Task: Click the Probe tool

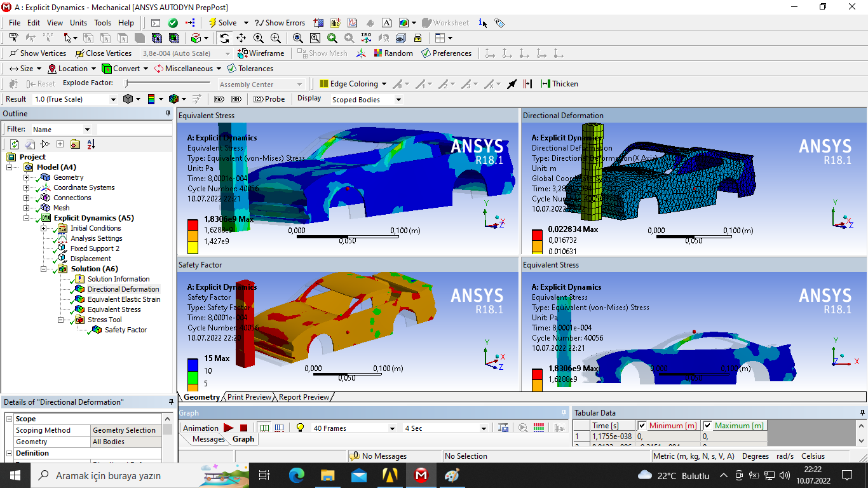Action: tap(269, 99)
